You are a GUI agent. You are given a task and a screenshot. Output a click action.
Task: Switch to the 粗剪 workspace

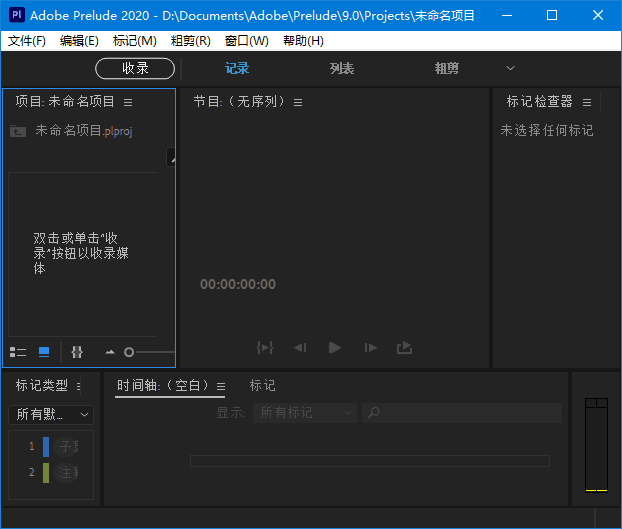click(x=446, y=69)
